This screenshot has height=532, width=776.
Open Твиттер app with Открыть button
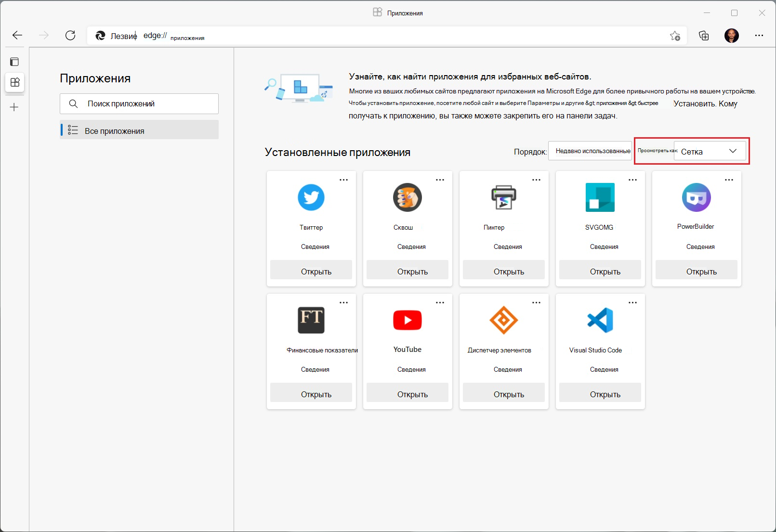(x=311, y=271)
